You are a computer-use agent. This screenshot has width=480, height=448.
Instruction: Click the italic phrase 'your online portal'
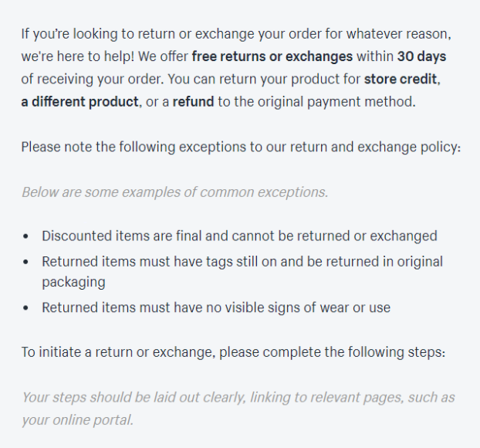76,420
